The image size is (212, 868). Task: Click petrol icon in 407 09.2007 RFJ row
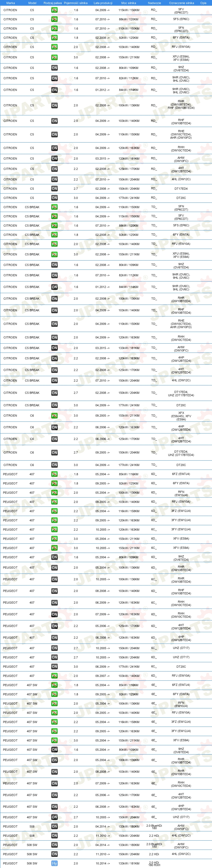[x=54, y=676]
